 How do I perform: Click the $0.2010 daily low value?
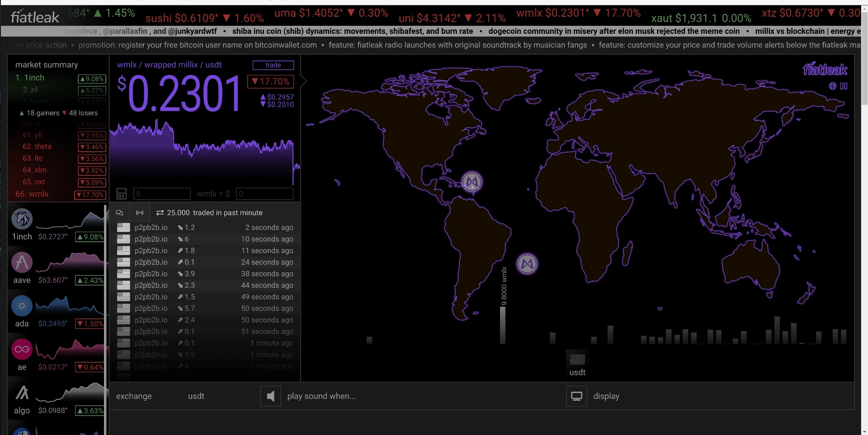coord(280,105)
